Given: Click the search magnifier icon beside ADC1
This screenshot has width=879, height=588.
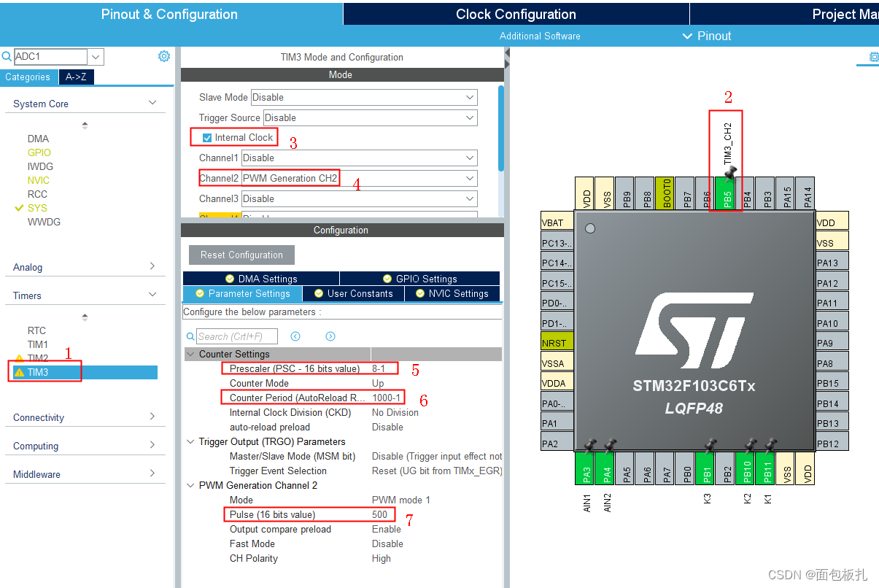Looking at the screenshot, I should (x=7, y=56).
